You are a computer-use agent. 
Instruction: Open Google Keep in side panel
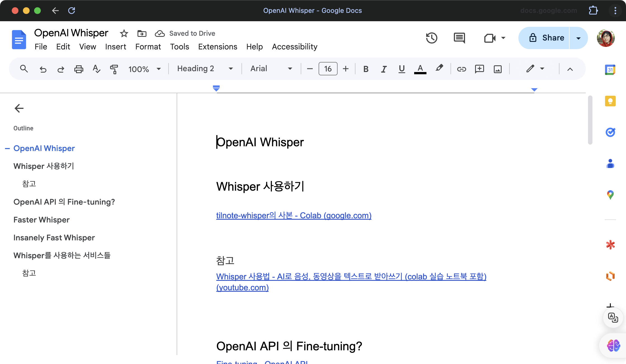coord(610,101)
